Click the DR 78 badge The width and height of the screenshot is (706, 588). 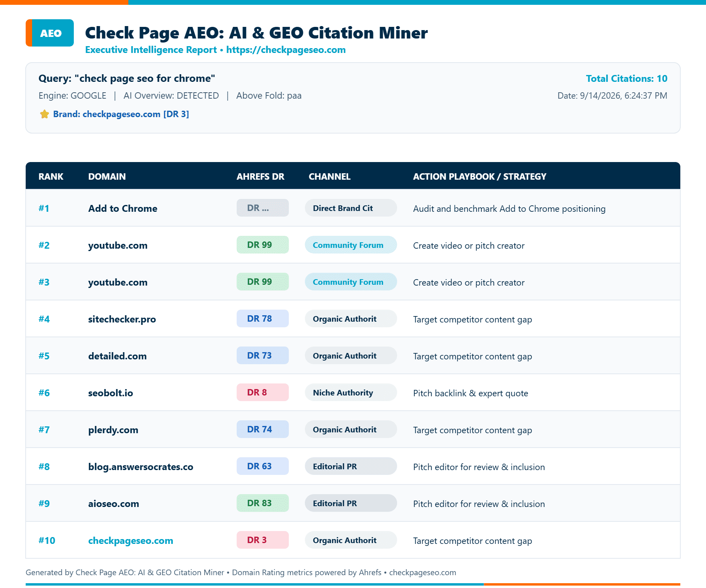coord(262,318)
